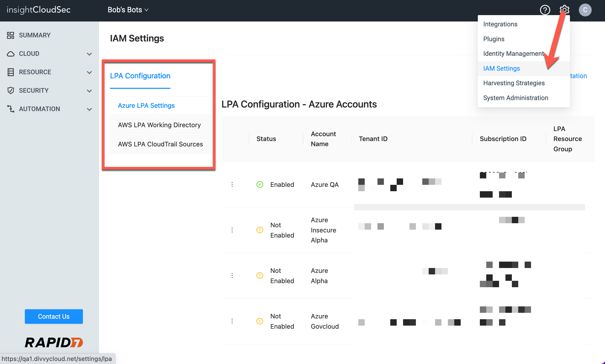Open Azure LPA Settings section
The width and height of the screenshot is (605, 364).
160,105
